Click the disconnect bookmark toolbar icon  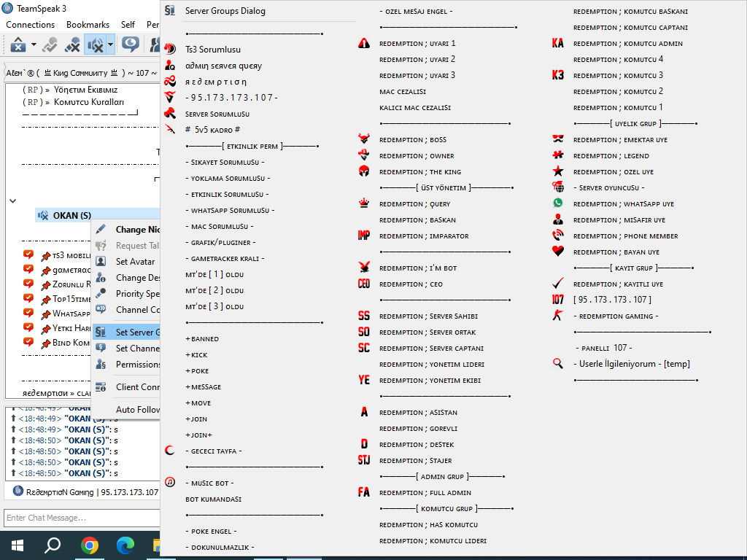coord(50,44)
